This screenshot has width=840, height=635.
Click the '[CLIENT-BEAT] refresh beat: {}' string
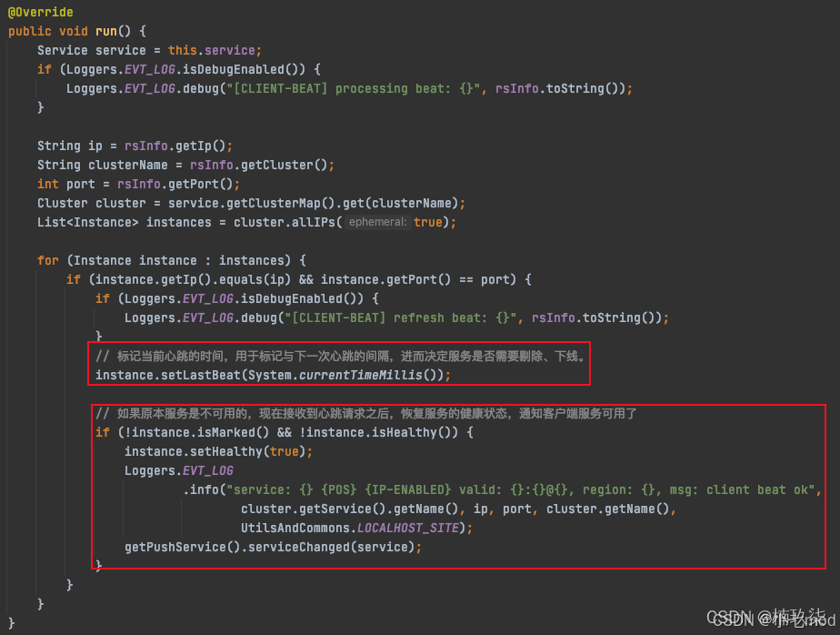(x=401, y=318)
